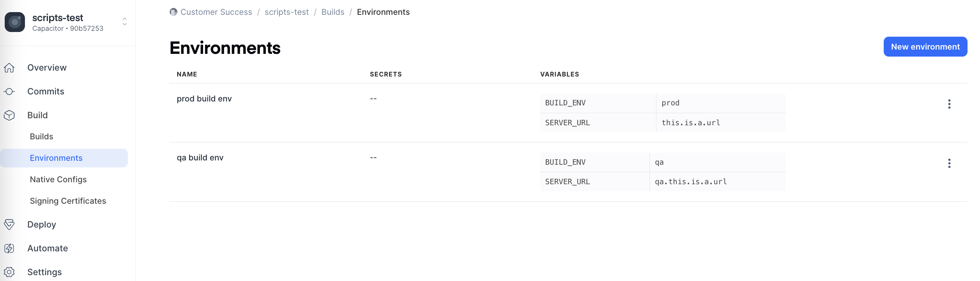Click the Overview home icon
This screenshot has height=281, width=980.
9,68
